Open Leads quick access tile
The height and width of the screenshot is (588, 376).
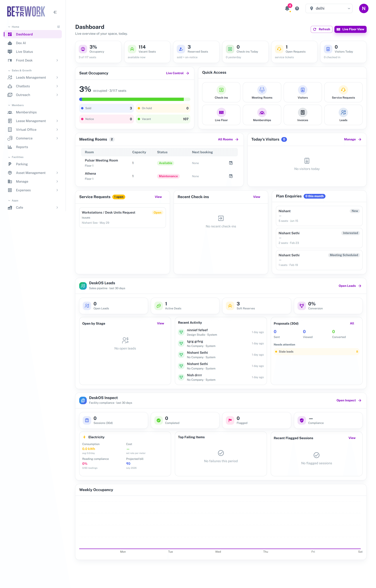click(343, 115)
